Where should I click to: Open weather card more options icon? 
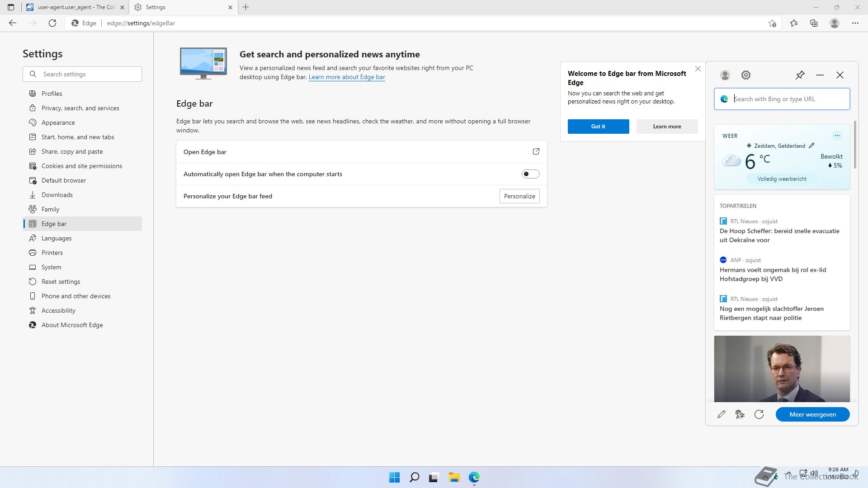tap(837, 136)
